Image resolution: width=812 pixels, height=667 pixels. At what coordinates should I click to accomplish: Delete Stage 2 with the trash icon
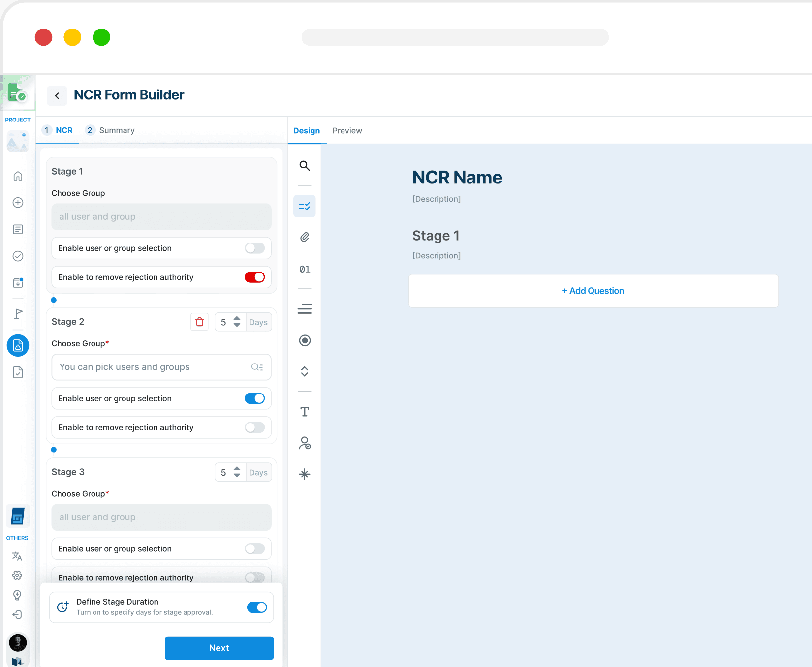coord(199,322)
